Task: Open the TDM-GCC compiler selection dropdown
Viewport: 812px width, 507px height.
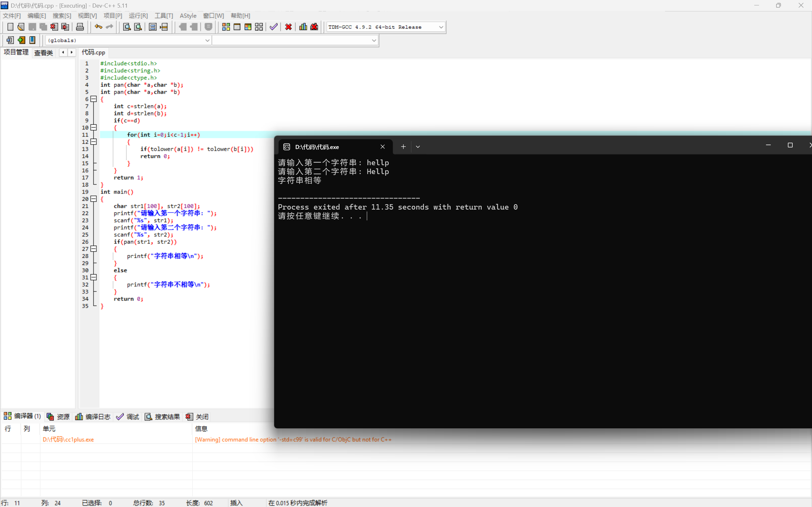Action: [441, 27]
